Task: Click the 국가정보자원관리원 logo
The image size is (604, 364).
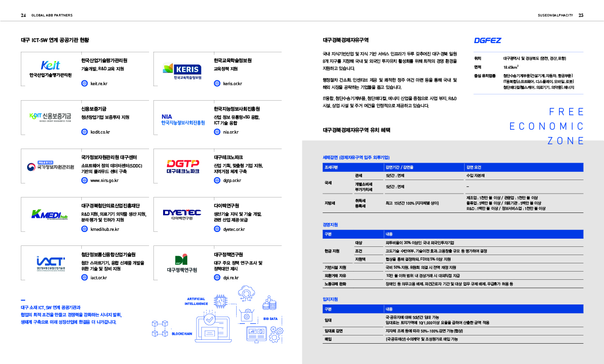Action: coord(50,165)
